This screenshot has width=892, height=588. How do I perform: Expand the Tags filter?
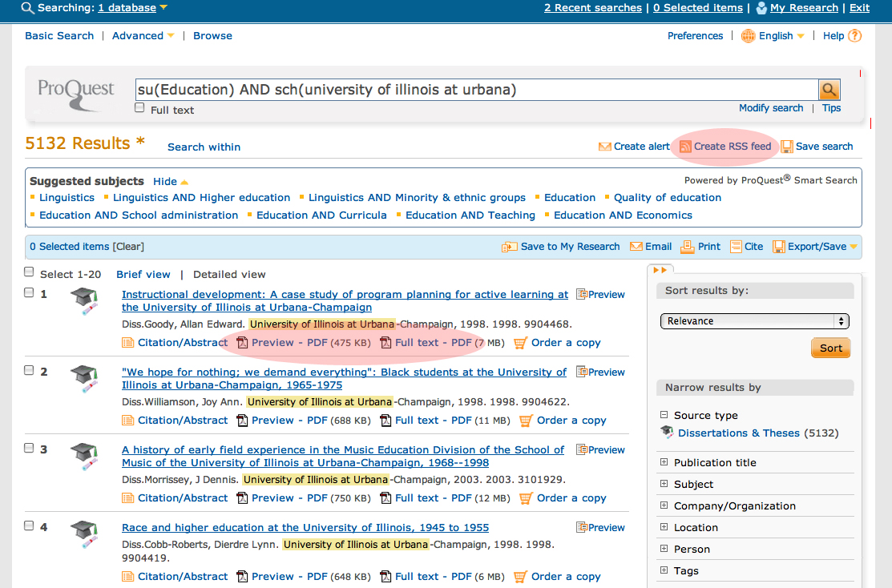click(664, 570)
